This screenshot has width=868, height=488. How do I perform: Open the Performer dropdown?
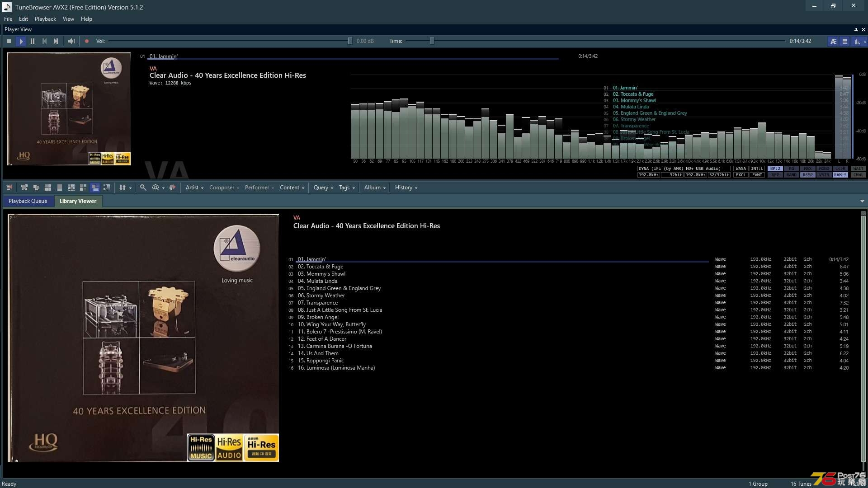click(259, 188)
